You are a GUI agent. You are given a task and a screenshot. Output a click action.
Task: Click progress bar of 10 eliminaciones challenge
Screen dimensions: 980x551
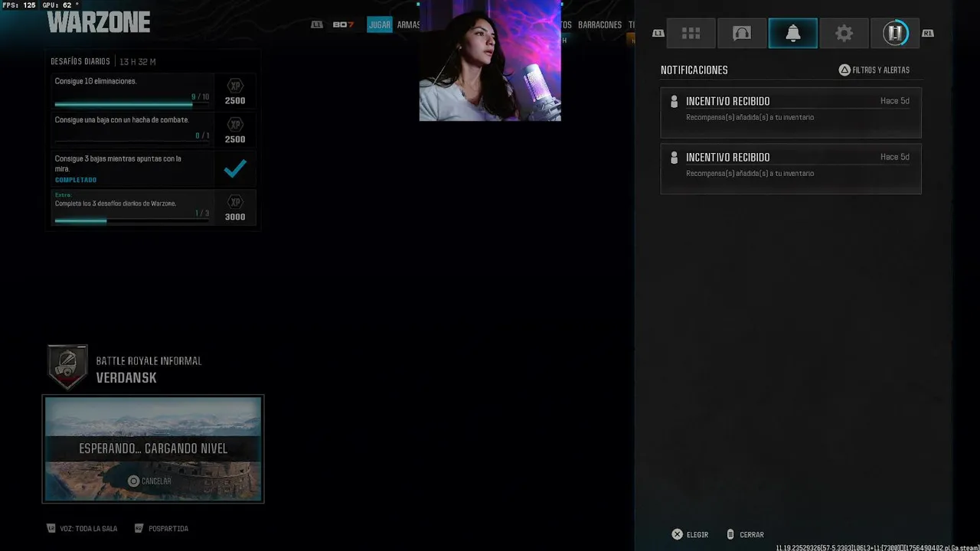point(131,105)
